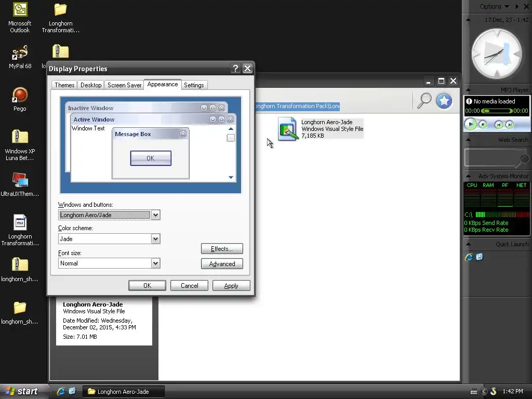The height and width of the screenshot is (399, 532).
Task: Switch to the Screen Saver tab
Action: pyautogui.click(x=124, y=85)
